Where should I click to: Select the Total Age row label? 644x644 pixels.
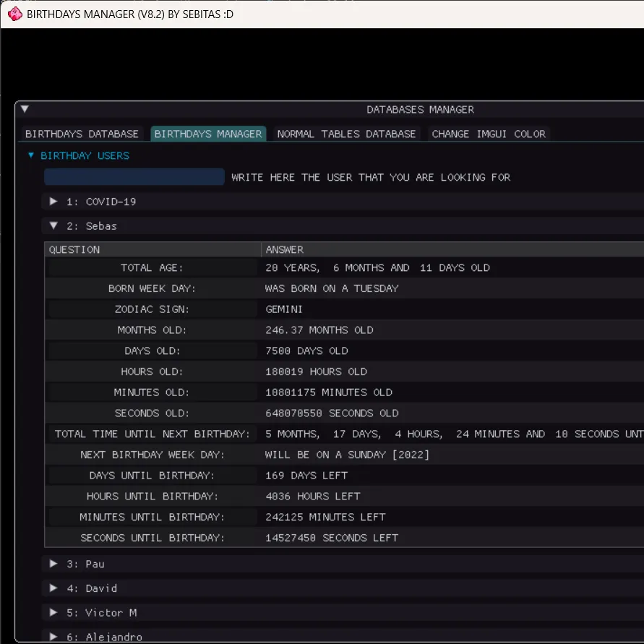pyautogui.click(x=152, y=268)
